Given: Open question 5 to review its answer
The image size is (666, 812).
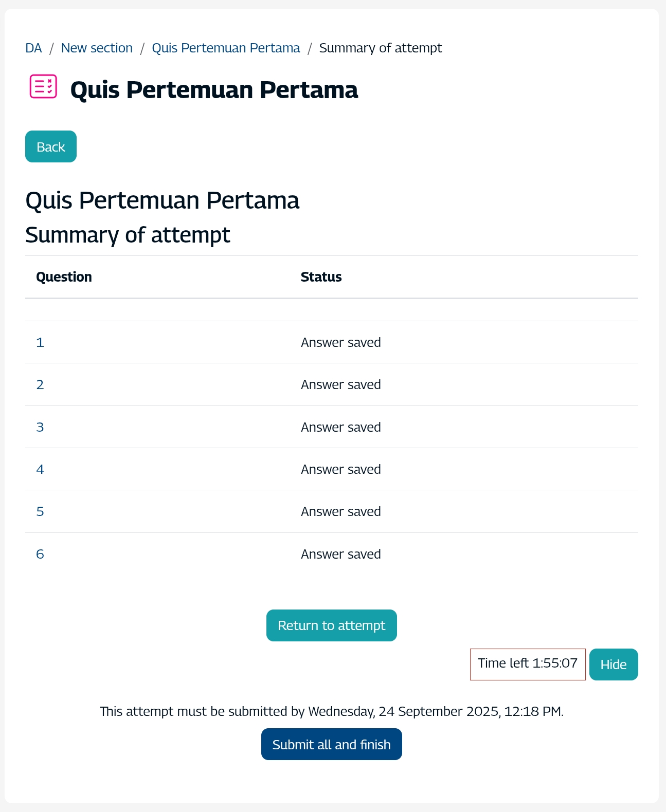Looking at the screenshot, I should pyautogui.click(x=40, y=511).
